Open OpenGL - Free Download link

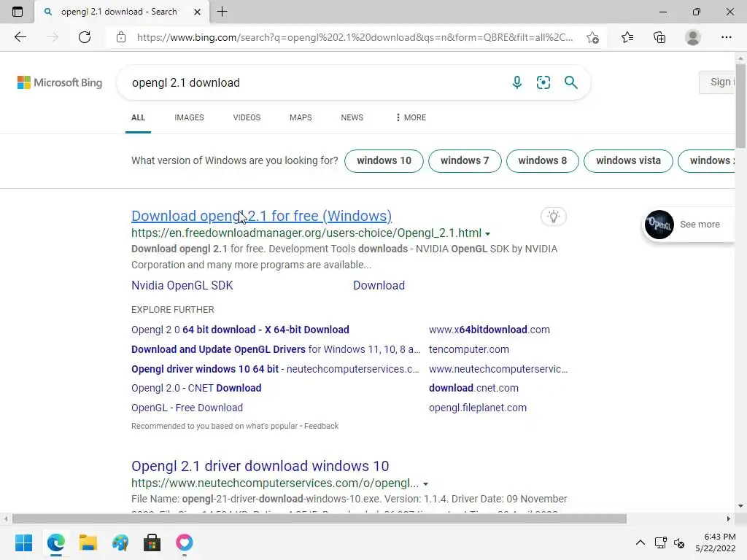tap(187, 408)
